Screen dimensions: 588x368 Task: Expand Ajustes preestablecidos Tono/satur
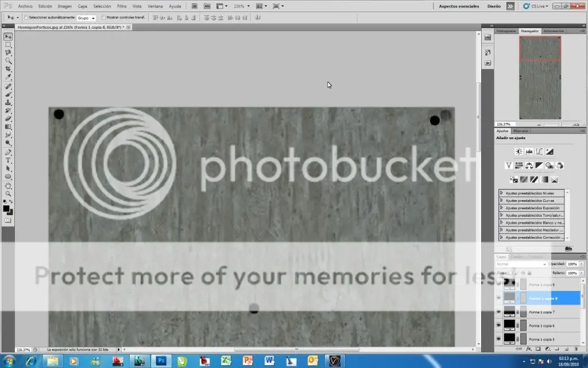pyautogui.click(x=501, y=215)
